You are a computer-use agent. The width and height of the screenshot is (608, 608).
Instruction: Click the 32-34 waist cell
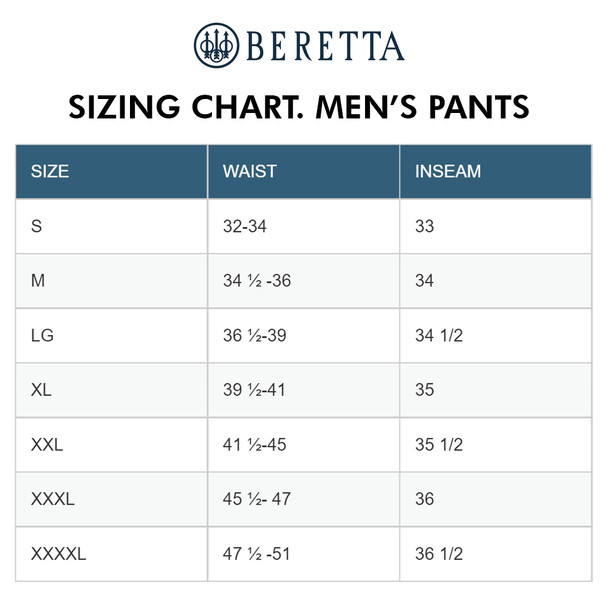[245, 226]
